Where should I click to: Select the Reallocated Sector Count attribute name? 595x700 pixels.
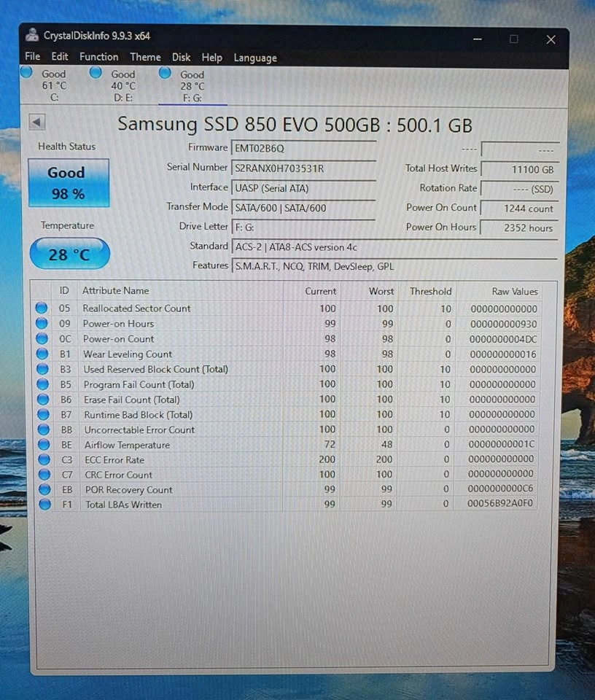coord(136,308)
